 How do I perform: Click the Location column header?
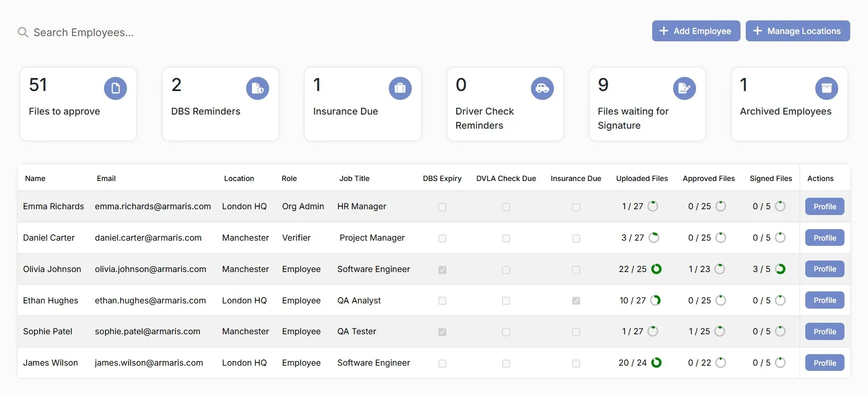pyautogui.click(x=239, y=178)
